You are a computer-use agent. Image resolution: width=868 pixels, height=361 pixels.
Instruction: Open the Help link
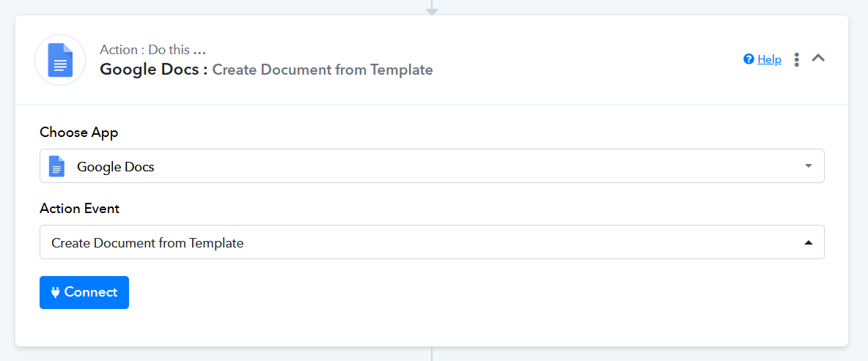pos(769,59)
